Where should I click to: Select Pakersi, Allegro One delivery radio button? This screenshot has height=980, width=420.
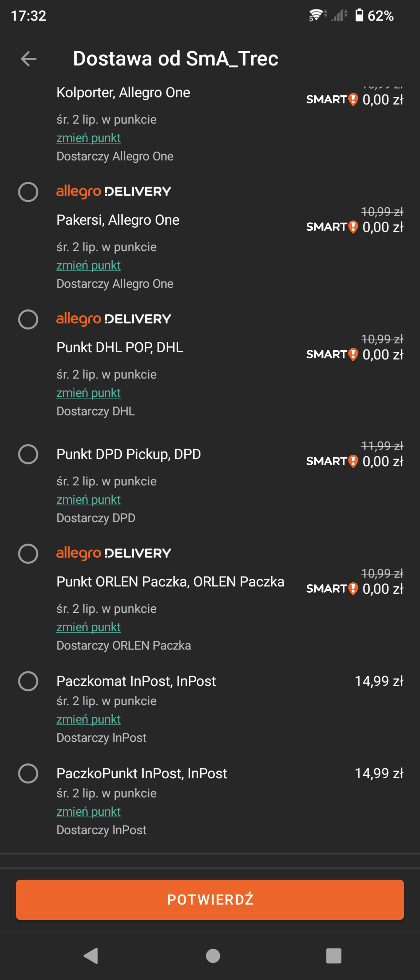pos(28,192)
